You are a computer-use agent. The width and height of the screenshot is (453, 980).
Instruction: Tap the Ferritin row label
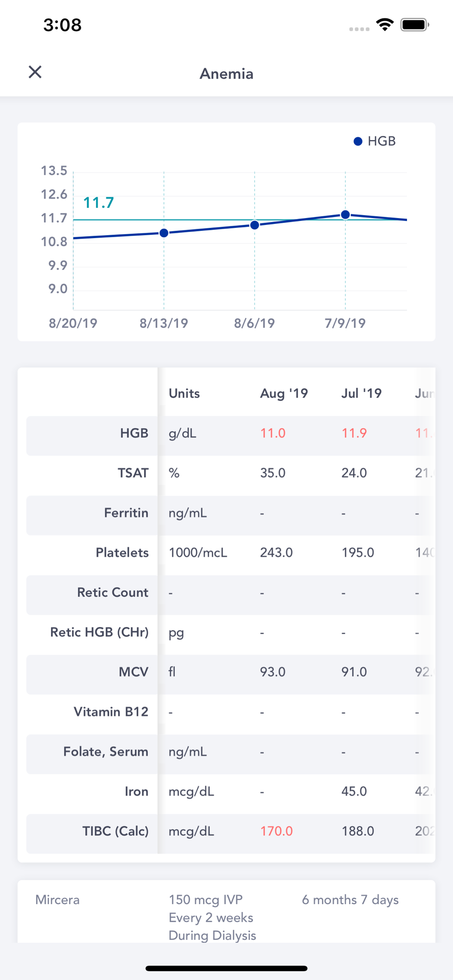[x=126, y=513]
